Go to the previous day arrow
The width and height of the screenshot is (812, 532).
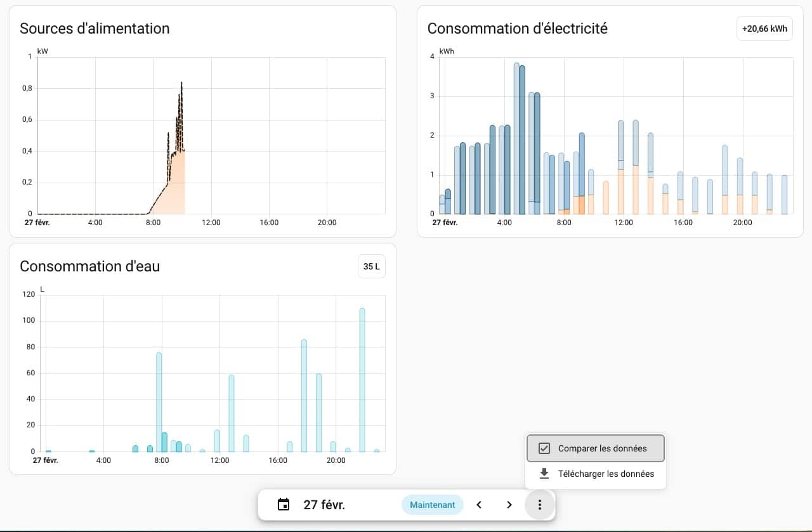tap(479, 505)
